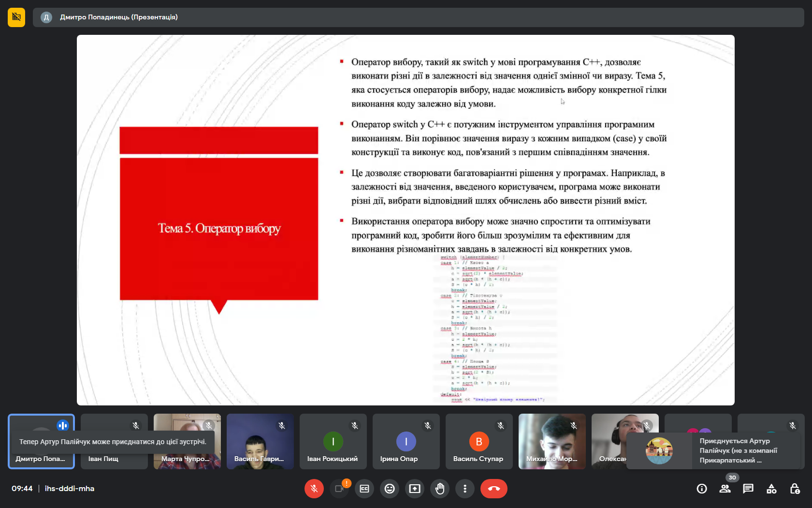Show the participants list
Image resolution: width=812 pixels, height=508 pixels.
(x=725, y=489)
